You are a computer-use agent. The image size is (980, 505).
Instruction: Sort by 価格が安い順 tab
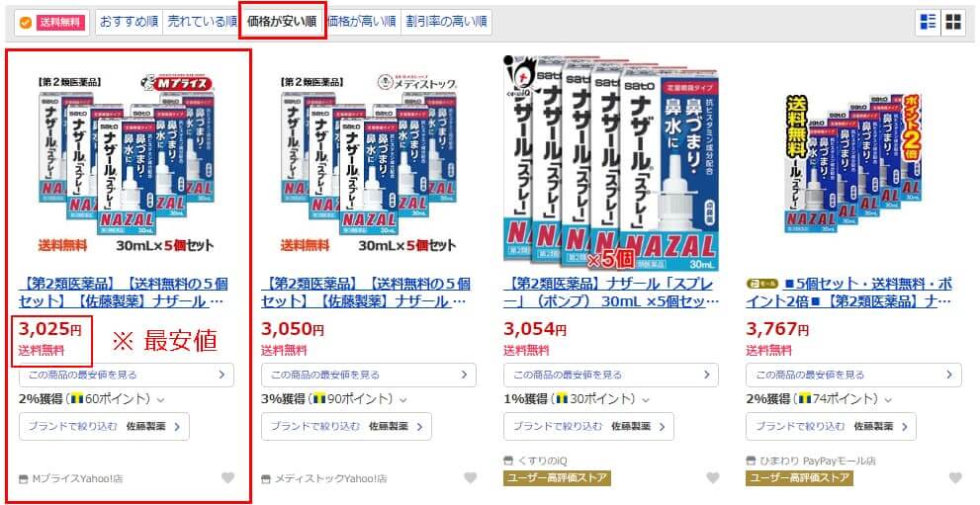282,23
